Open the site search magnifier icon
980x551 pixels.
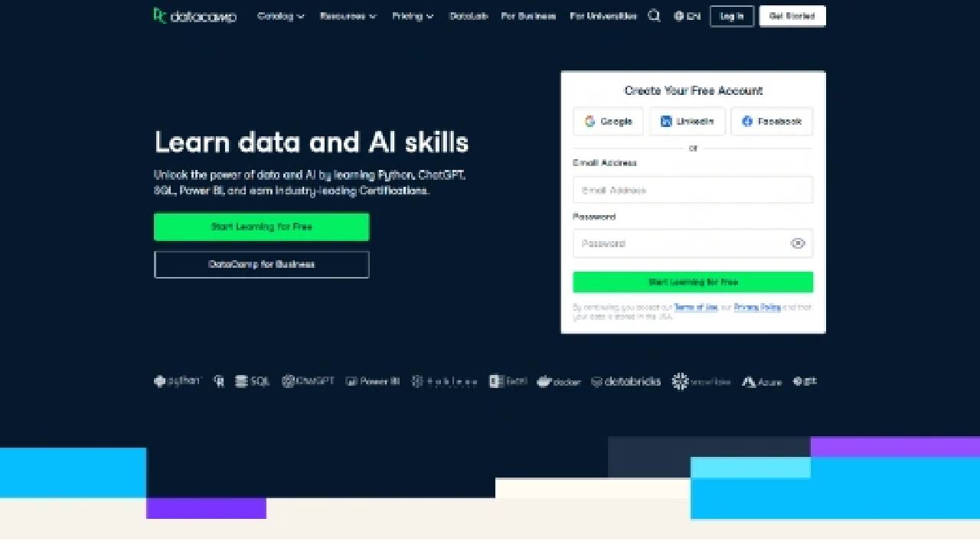654,15
